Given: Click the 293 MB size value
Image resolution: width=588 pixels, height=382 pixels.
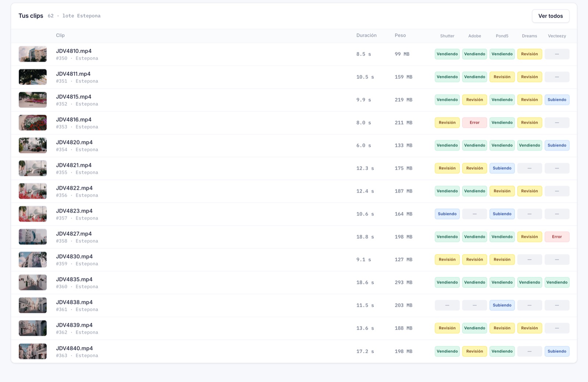Looking at the screenshot, I should click(404, 282).
